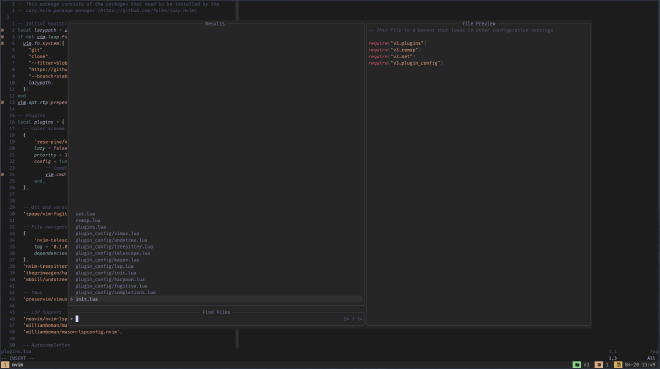Open plugin_config/harpoon.lua result
Screen dimensions: 660x369
point(110,279)
